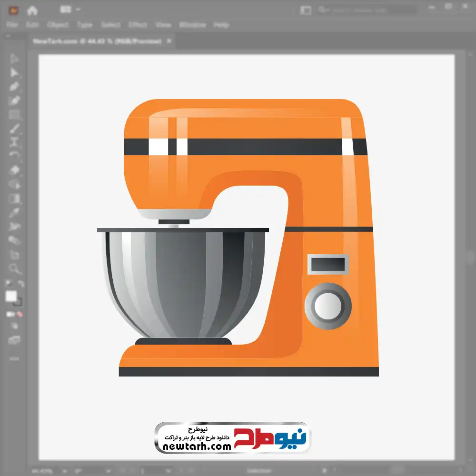Select the Eraser tool
The height and width of the screenshot is (476, 476).
[x=14, y=170]
